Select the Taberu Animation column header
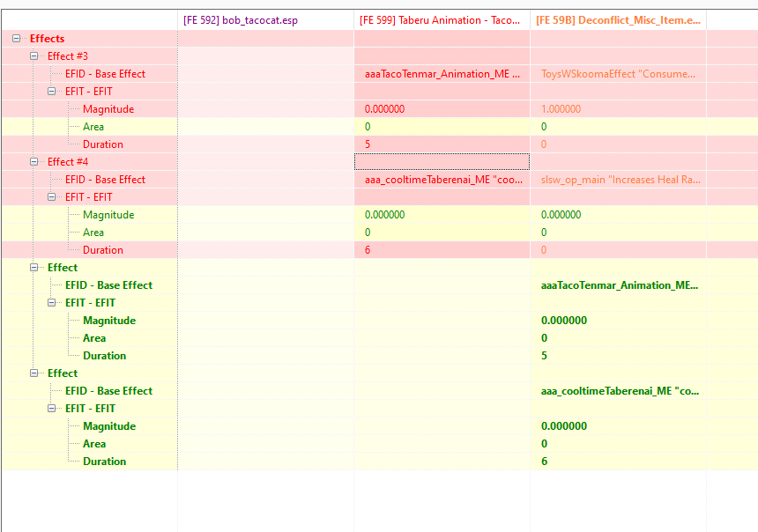Screen dimensions: 758x532 [x=442, y=20]
